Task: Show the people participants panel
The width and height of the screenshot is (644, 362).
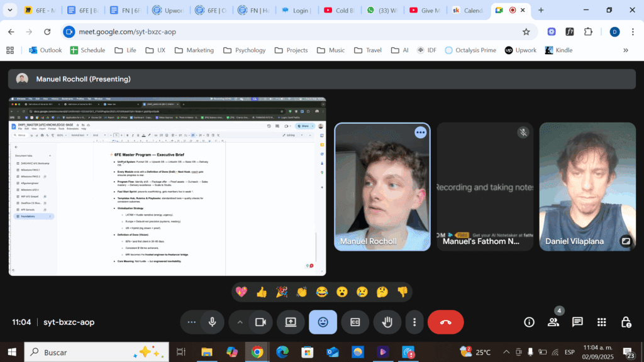Action: 553,322
